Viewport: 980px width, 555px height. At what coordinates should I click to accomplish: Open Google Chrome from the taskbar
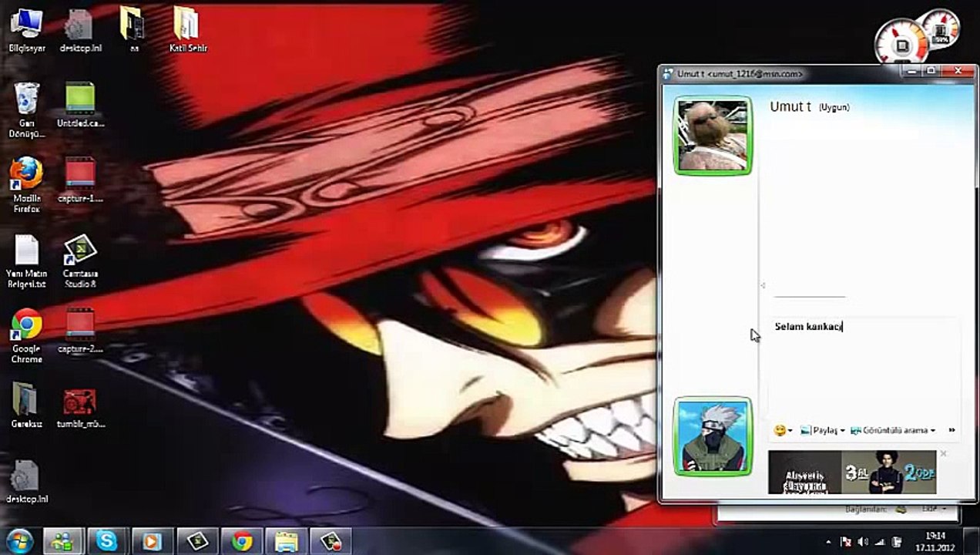point(242,541)
